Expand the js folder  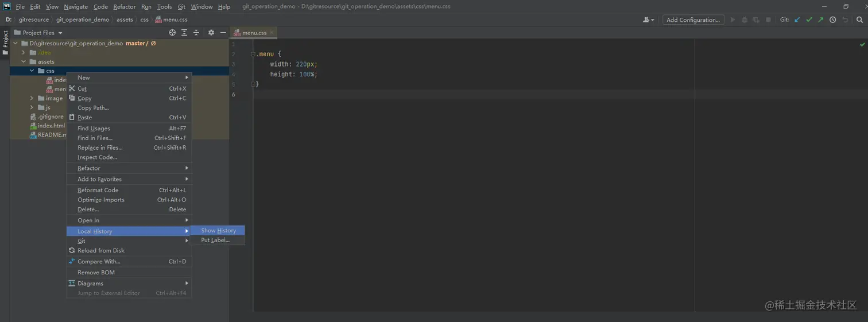[x=32, y=107]
